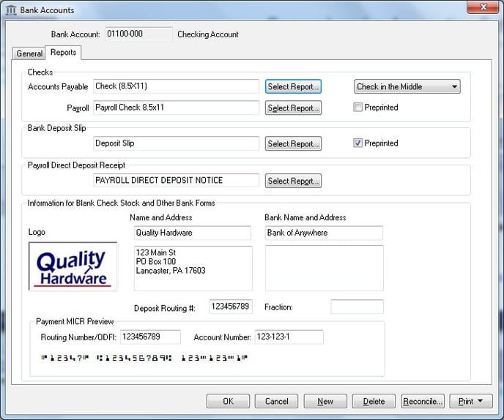Image resolution: width=504 pixels, height=420 pixels.
Task: Expand the Print button menu
Action: point(470,401)
